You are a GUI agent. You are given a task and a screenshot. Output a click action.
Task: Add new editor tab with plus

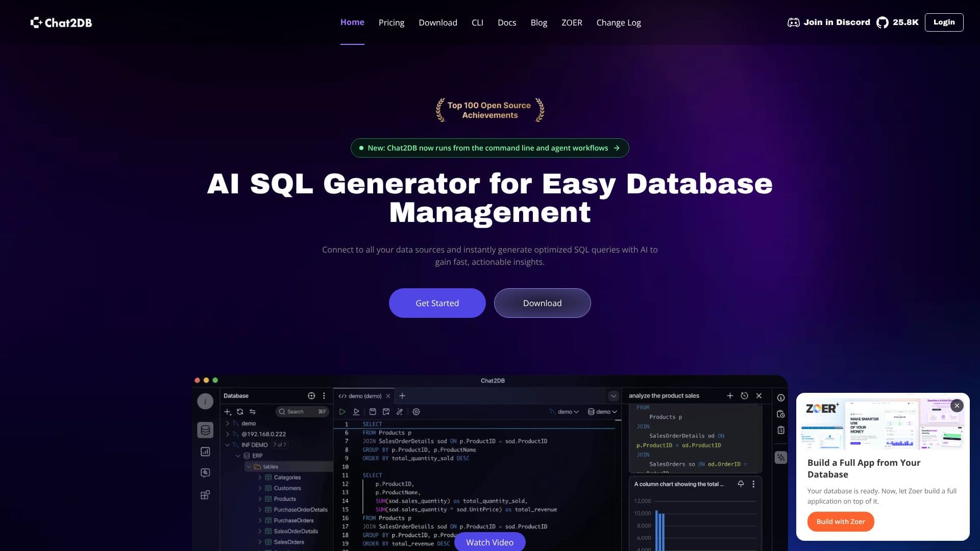coord(402,396)
